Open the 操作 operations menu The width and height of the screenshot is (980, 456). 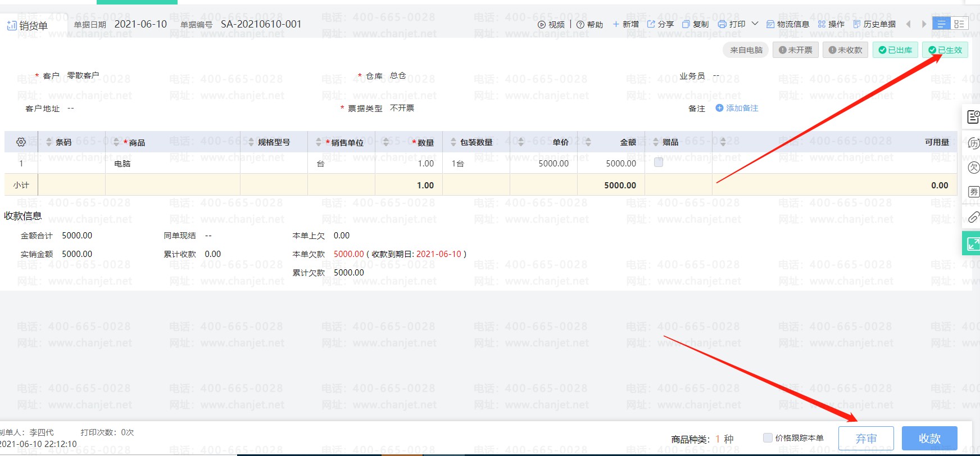[x=831, y=24]
